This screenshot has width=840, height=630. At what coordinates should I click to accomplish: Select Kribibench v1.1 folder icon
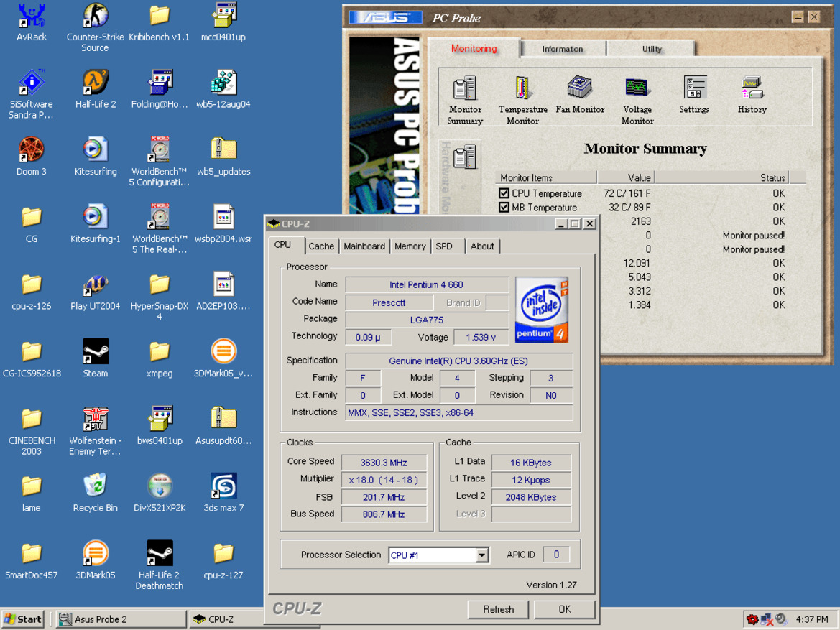click(x=159, y=22)
